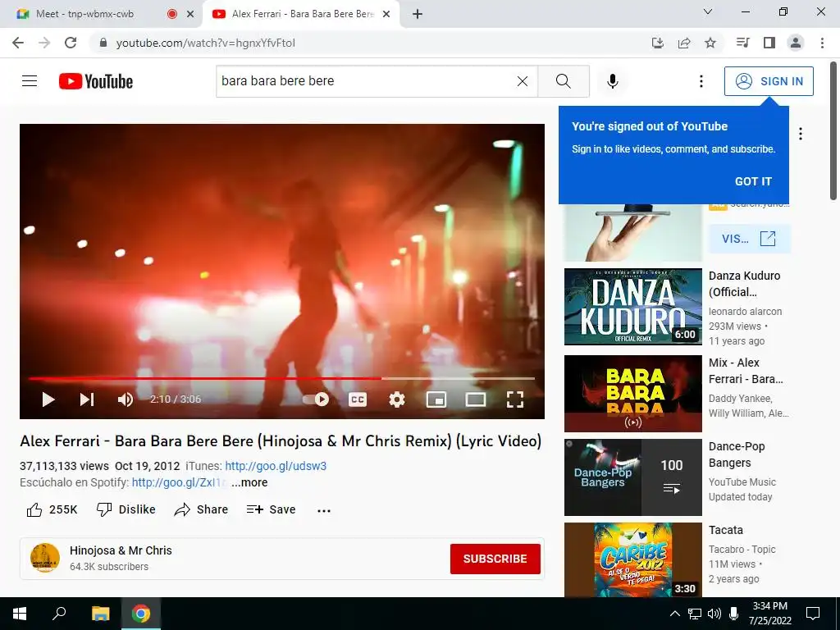Seek on the red video progress bar
840x630 pixels.
click(x=281, y=378)
